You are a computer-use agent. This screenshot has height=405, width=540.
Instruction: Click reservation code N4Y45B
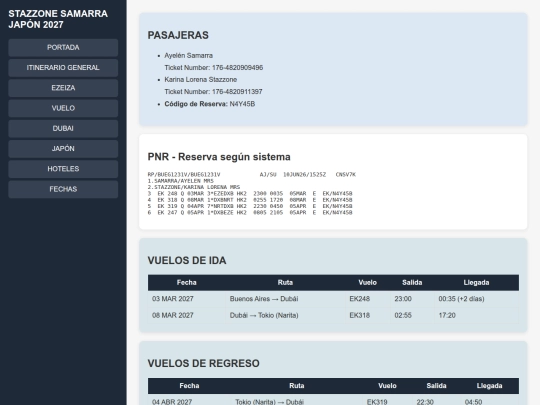point(242,104)
